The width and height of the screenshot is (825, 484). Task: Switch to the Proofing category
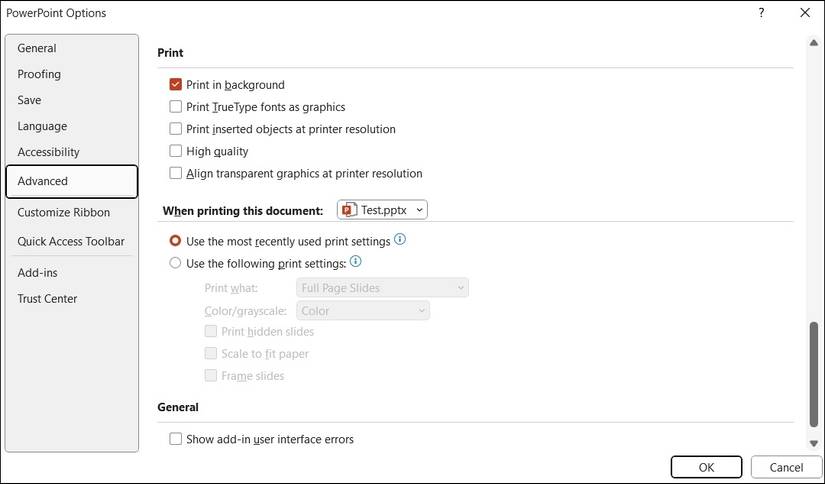[x=39, y=74]
